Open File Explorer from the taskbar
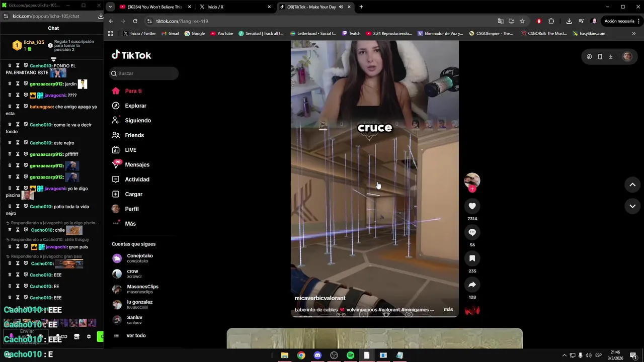This screenshot has width=644, height=362. (x=284, y=355)
